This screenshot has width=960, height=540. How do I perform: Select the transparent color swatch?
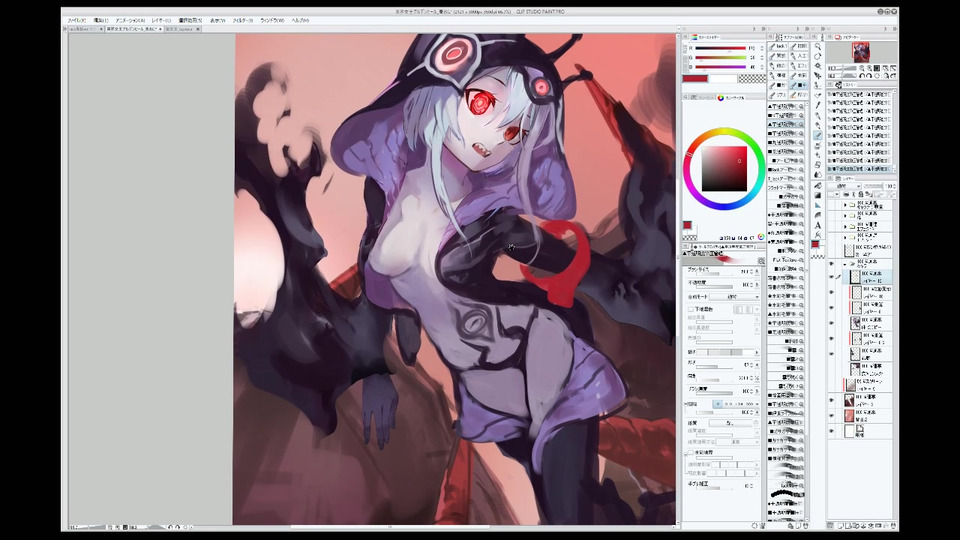[x=752, y=78]
